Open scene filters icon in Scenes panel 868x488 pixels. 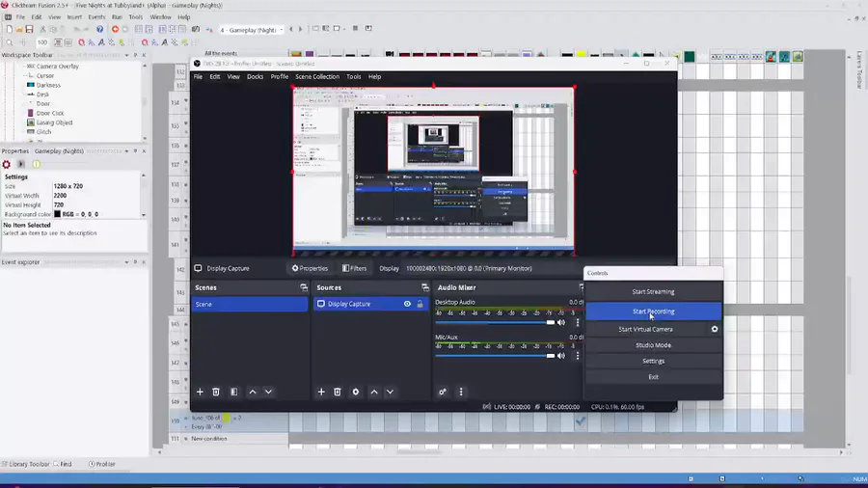[x=234, y=392]
